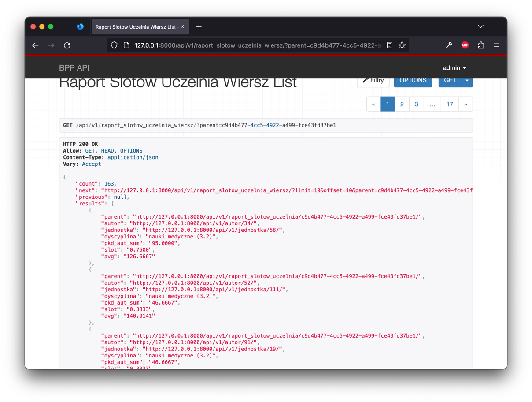Go back to the previous page
Image resolution: width=532 pixels, height=402 pixels.
coord(35,45)
